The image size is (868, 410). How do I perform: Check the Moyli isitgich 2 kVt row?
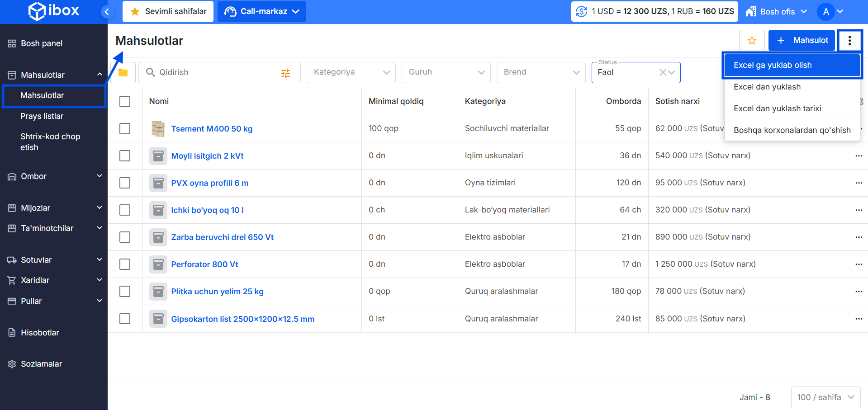[x=125, y=156]
